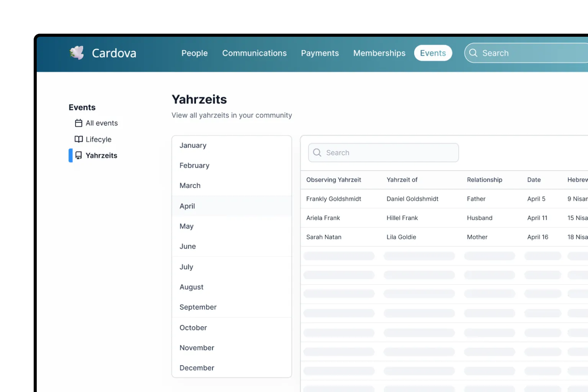This screenshot has height=392, width=588.
Task: Open the Sarah Natan row
Action: coord(444,237)
